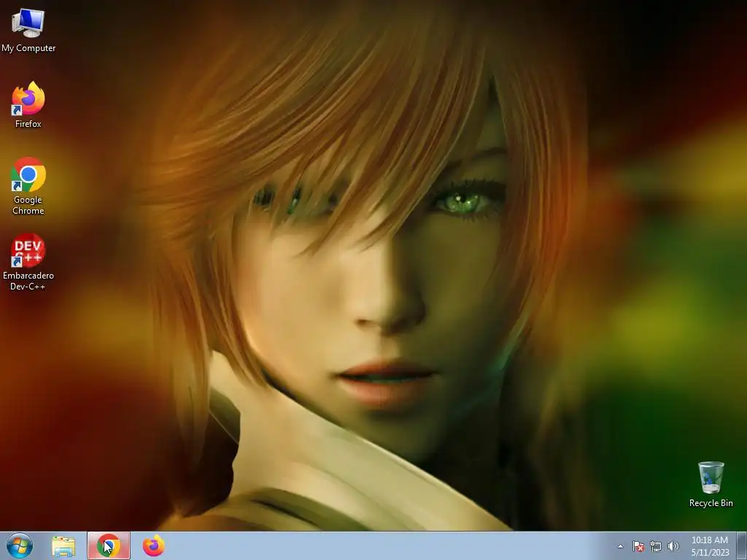Screen dimensions: 747x560
Task: Click the Show Desktop button strip
Action: pos(742,545)
